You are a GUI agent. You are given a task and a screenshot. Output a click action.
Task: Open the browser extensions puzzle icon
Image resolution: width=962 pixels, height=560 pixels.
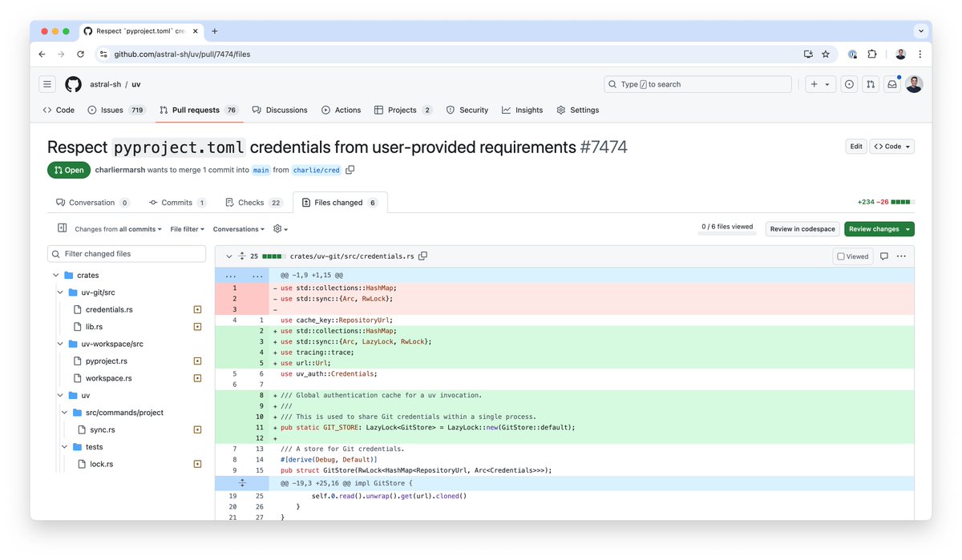click(x=872, y=54)
